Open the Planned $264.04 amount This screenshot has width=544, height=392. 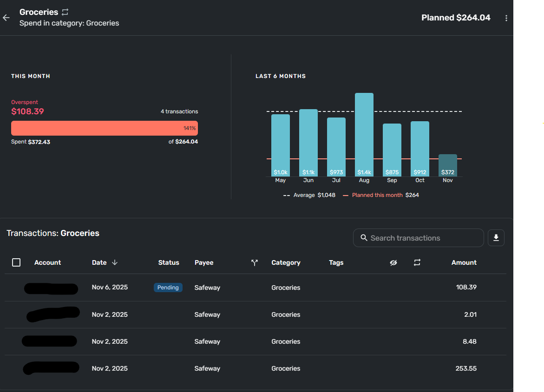(x=456, y=18)
